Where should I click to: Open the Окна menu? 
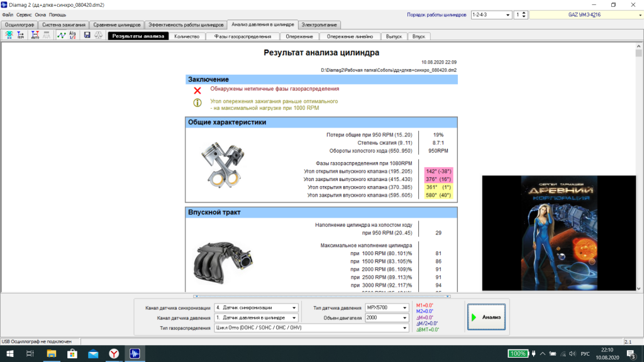click(x=40, y=15)
